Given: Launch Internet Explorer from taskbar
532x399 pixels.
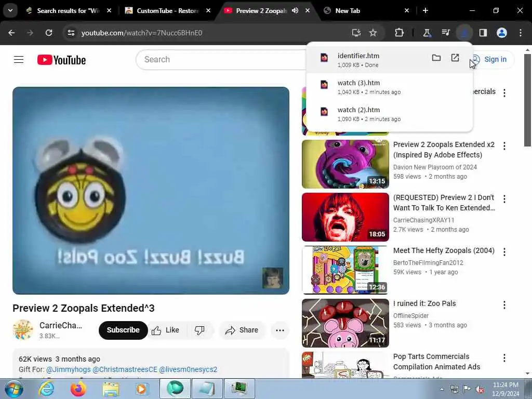Looking at the screenshot, I should [x=46, y=389].
